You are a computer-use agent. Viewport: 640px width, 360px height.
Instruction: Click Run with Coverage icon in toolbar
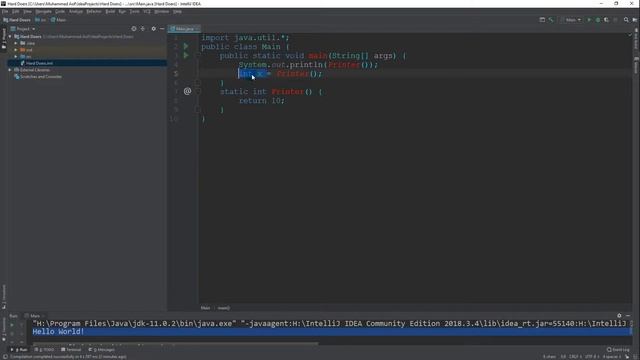[607, 20]
